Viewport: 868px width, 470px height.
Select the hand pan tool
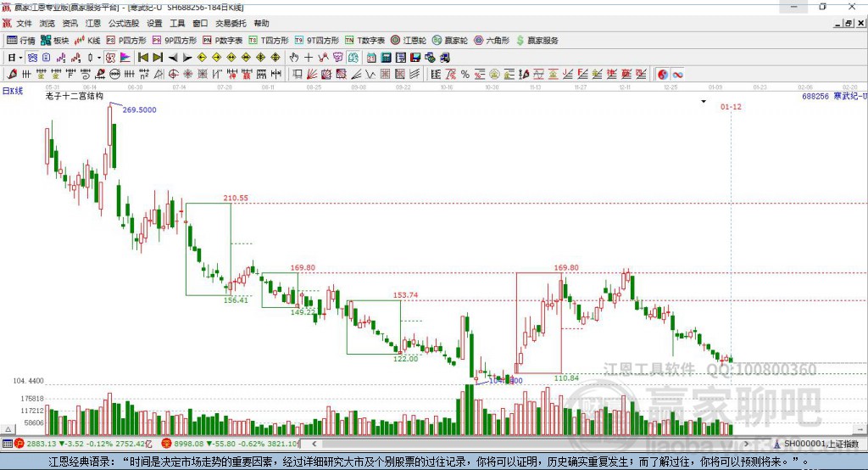(x=294, y=58)
